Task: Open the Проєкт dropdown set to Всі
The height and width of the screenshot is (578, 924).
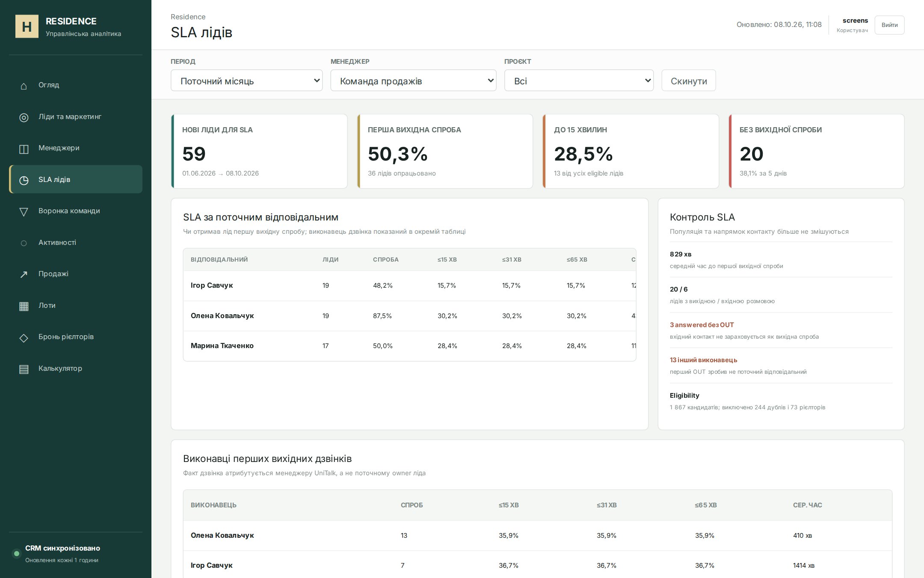Action: pos(579,80)
